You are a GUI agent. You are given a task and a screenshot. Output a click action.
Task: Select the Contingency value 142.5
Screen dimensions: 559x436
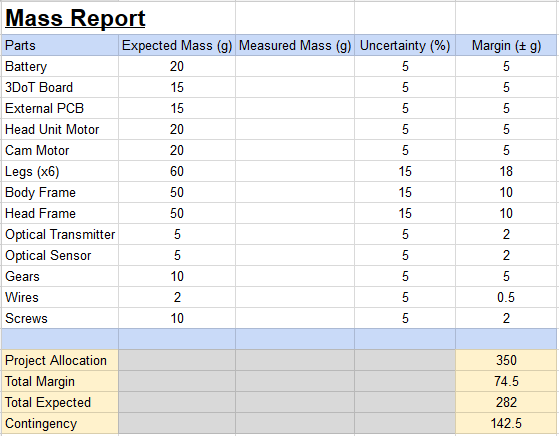(506, 423)
